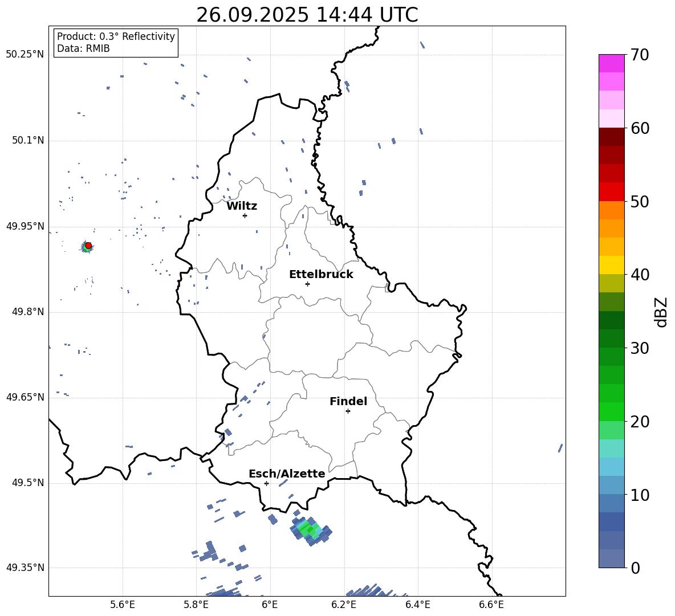The width and height of the screenshot is (675, 616).
Task: Pick the bright red colorbar swatch above 50
Action: click(611, 191)
